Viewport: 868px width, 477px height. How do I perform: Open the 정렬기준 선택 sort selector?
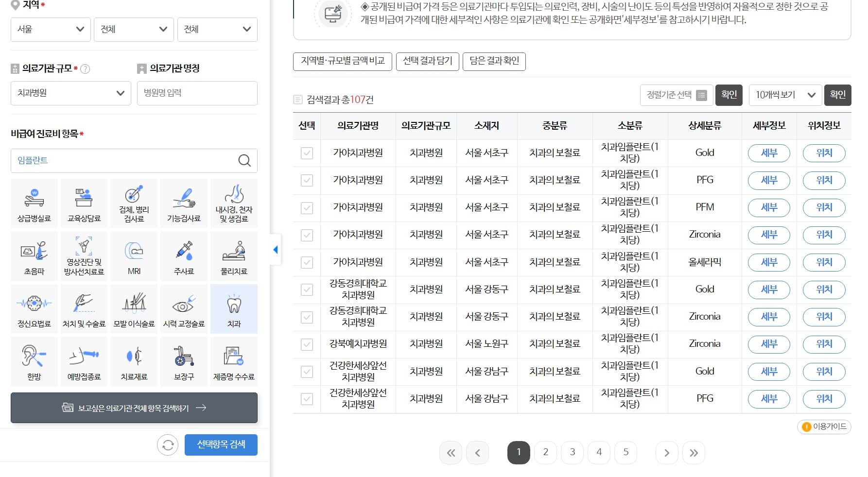(x=677, y=95)
